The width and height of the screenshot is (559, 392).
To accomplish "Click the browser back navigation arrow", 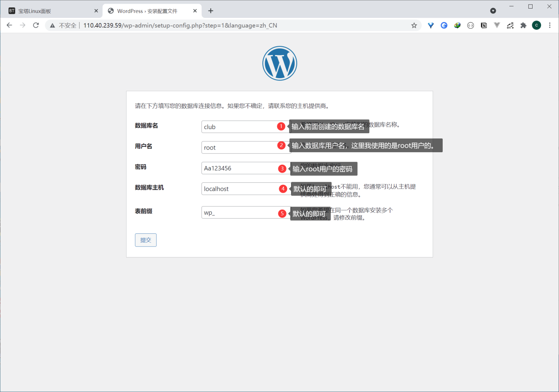I will pyautogui.click(x=9, y=25).
